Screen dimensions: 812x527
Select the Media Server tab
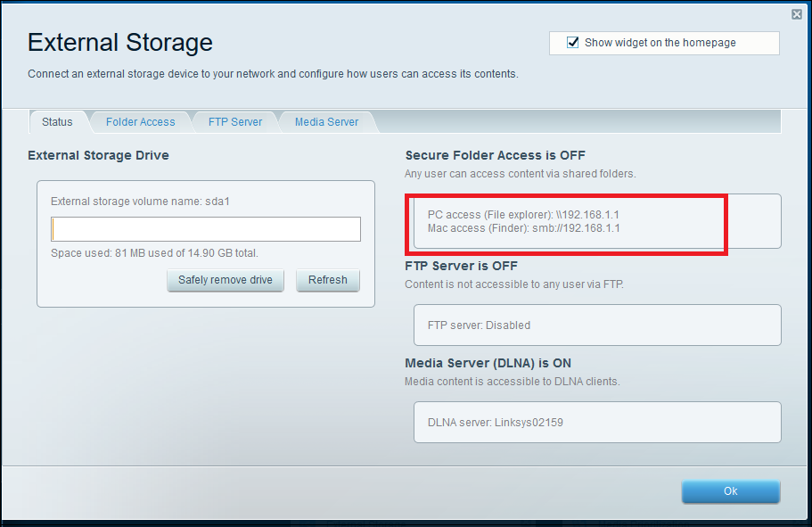326,121
